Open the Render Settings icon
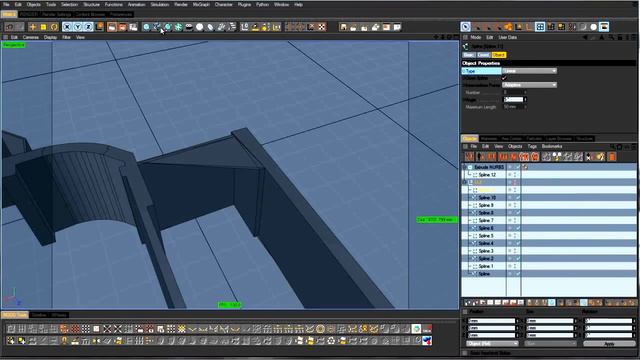The image size is (640, 360). coord(133,27)
